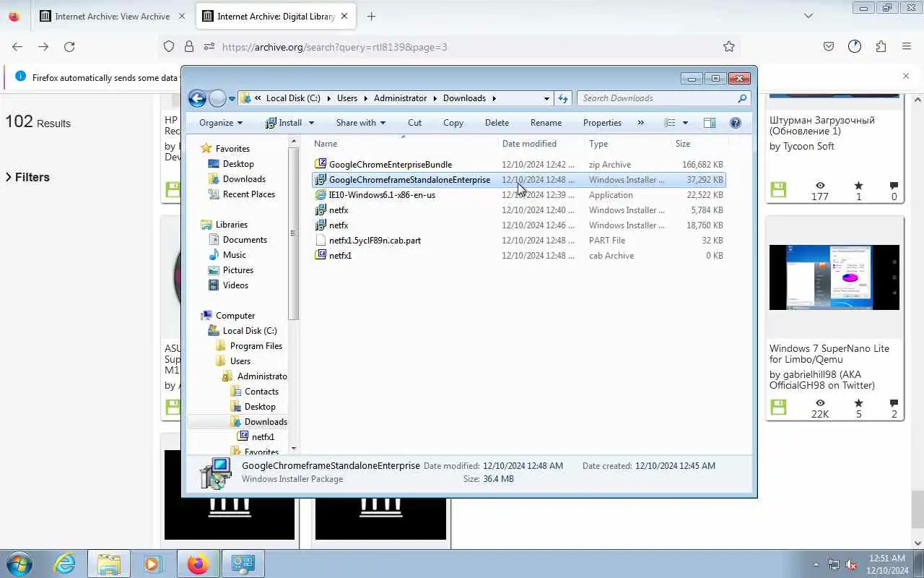
Task: Open the Windows Start menu
Action: [x=19, y=564]
